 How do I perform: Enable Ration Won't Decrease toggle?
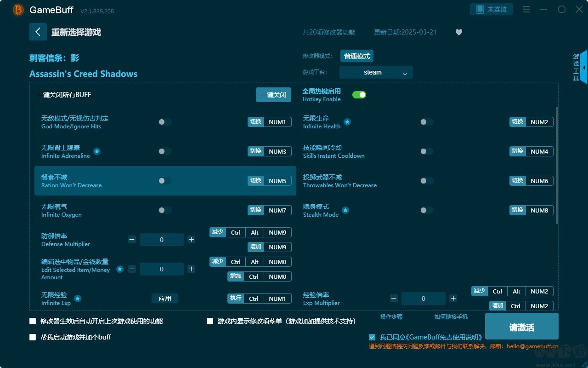[x=165, y=181]
